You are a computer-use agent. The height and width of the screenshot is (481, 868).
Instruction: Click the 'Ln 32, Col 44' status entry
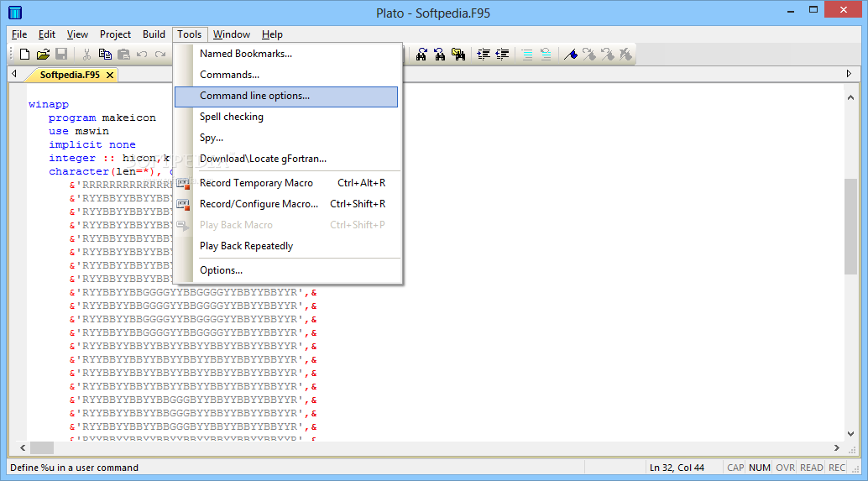point(677,468)
